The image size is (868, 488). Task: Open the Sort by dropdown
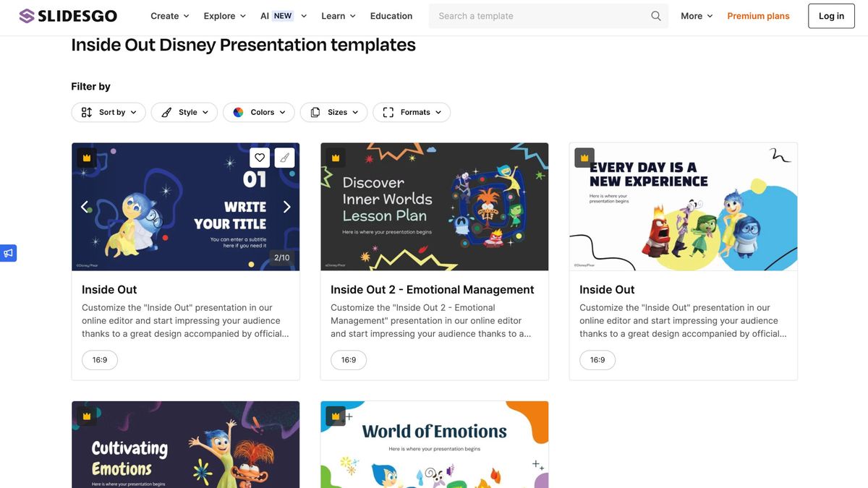point(108,112)
